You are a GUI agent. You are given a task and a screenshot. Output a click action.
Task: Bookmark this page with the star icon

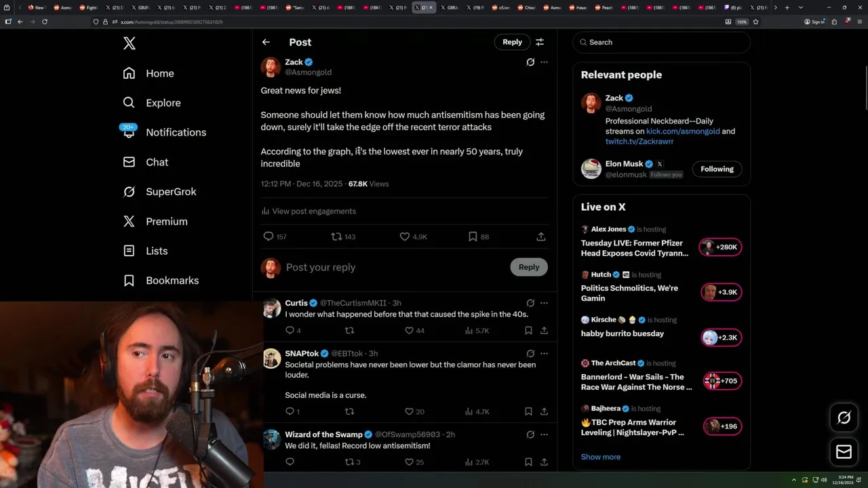tap(755, 22)
